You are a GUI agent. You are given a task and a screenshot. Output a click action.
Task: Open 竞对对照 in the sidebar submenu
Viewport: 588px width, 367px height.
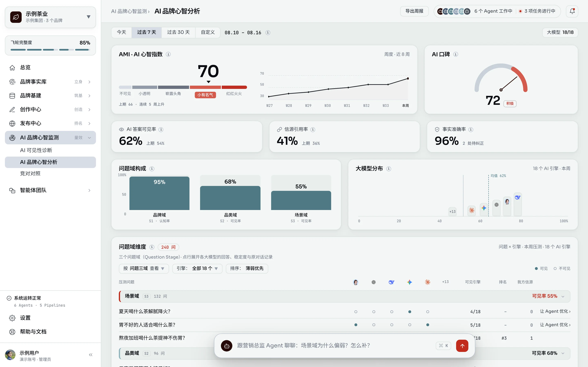(x=30, y=174)
